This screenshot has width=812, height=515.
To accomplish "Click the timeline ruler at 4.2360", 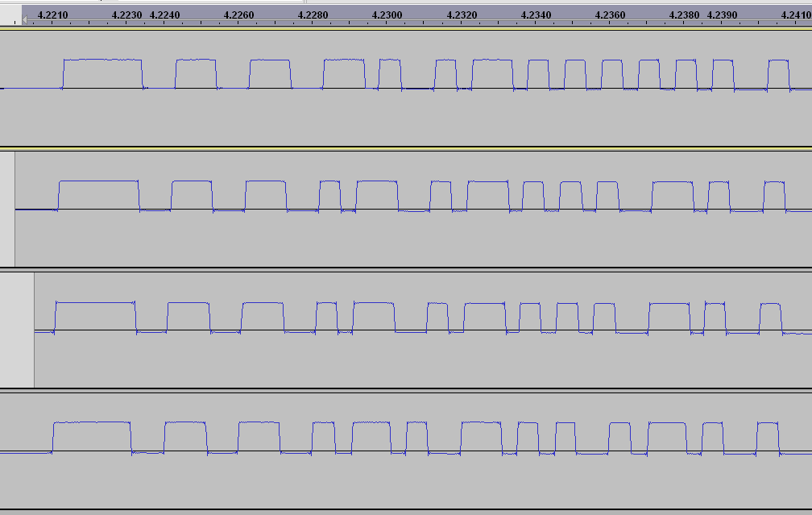I will point(610,15).
